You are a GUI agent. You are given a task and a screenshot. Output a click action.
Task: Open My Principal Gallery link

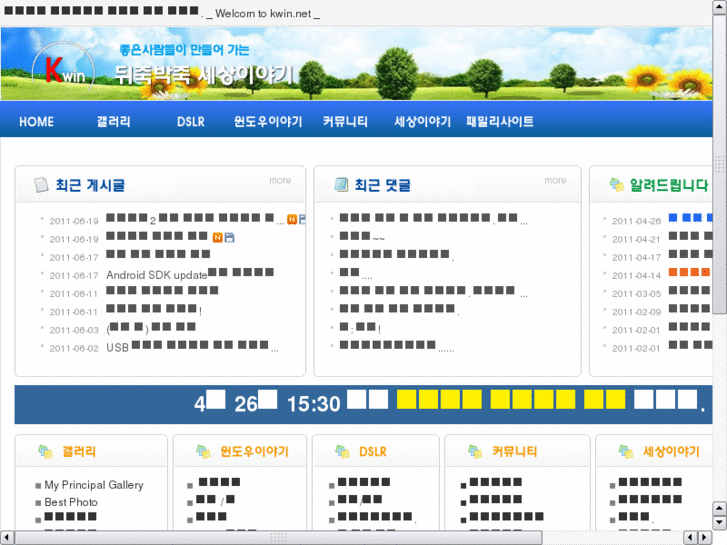click(x=94, y=485)
